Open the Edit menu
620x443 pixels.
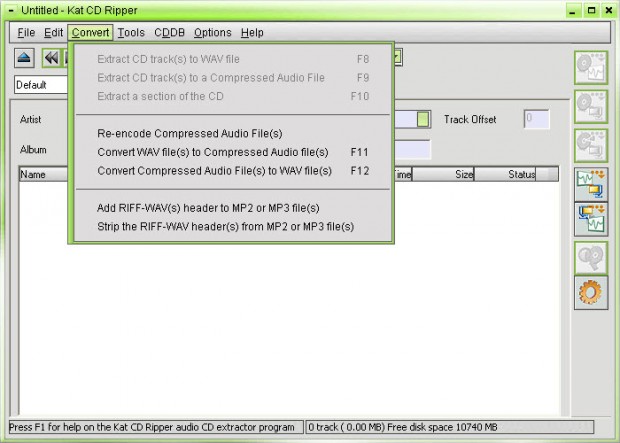click(53, 32)
